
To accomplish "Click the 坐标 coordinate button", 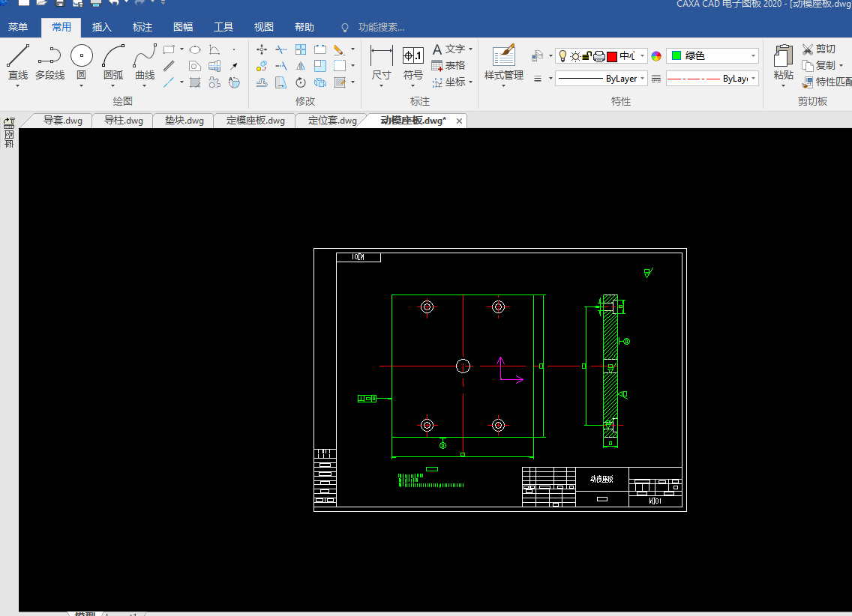I will (x=448, y=82).
